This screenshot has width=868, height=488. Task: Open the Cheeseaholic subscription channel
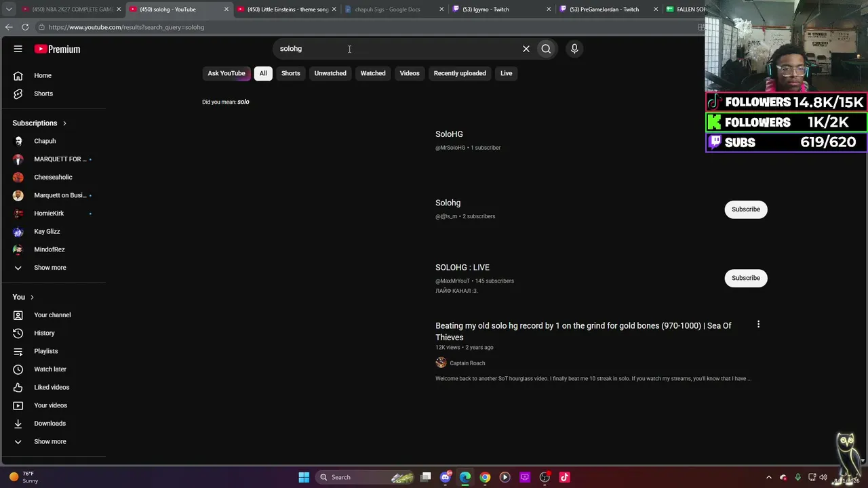point(53,177)
